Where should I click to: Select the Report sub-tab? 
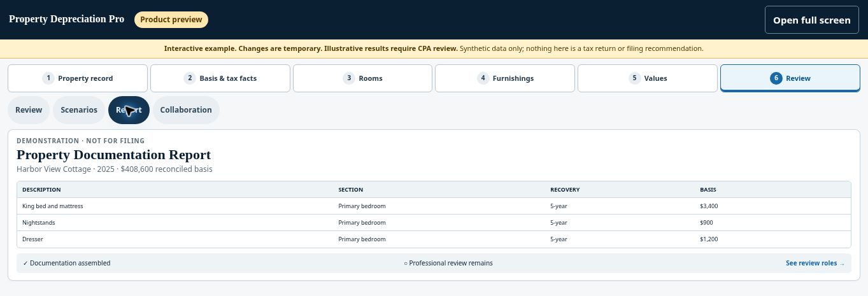coord(129,110)
